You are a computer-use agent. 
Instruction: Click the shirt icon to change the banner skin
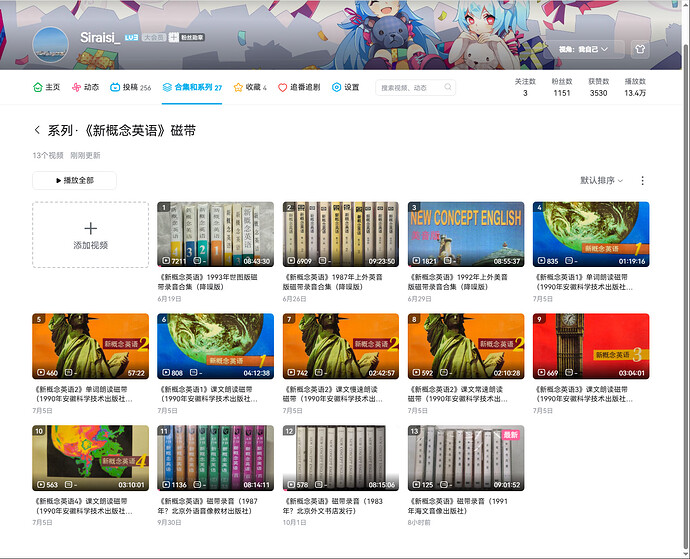(x=640, y=49)
